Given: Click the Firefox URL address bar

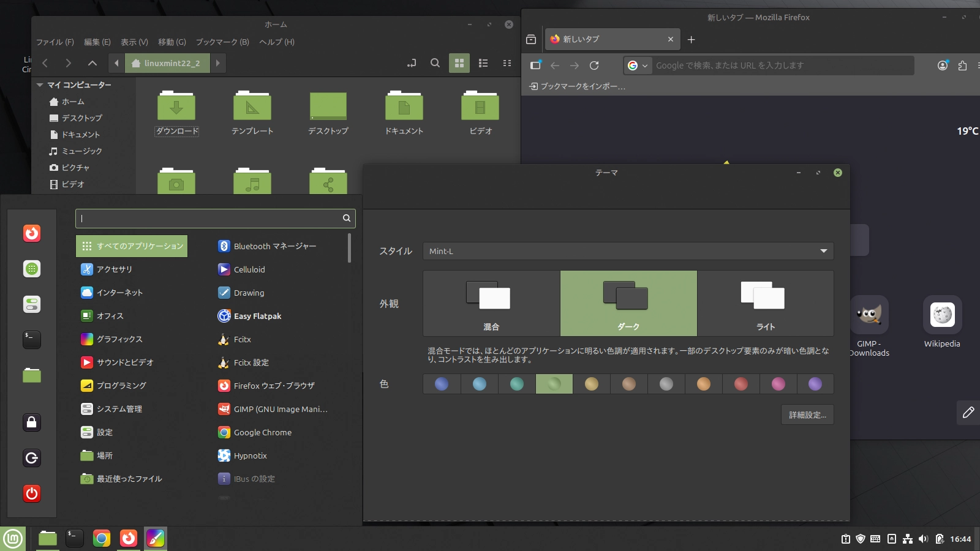Looking at the screenshot, I should 768,66.
